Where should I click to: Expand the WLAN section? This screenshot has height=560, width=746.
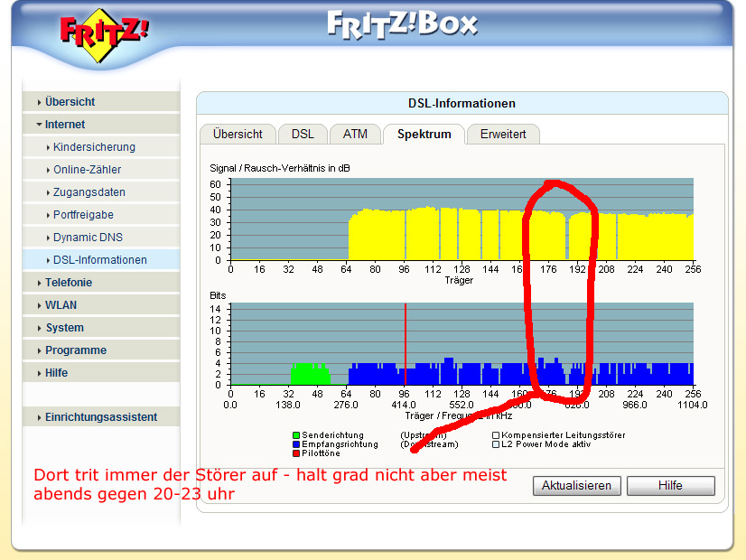[101, 305]
